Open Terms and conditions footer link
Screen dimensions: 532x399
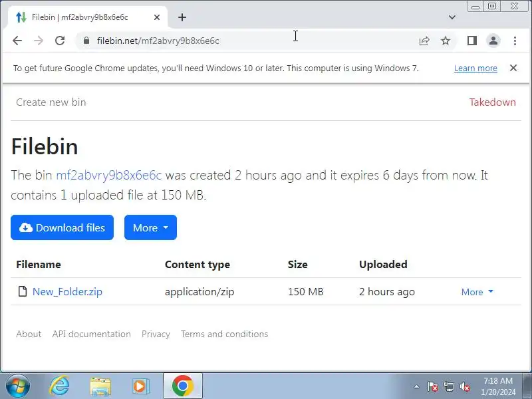[x=224, y=334]
